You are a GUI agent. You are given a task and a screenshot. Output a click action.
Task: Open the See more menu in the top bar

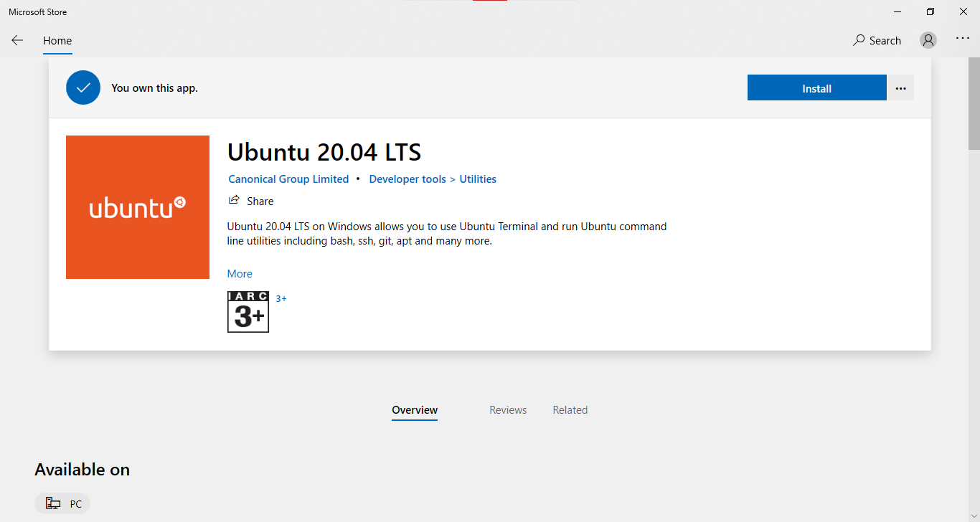pos(963,39)
